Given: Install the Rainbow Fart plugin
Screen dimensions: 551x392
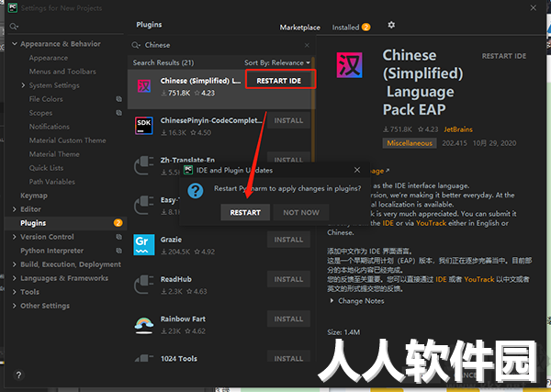Looking at the screenshot, I should pos(288,319).
